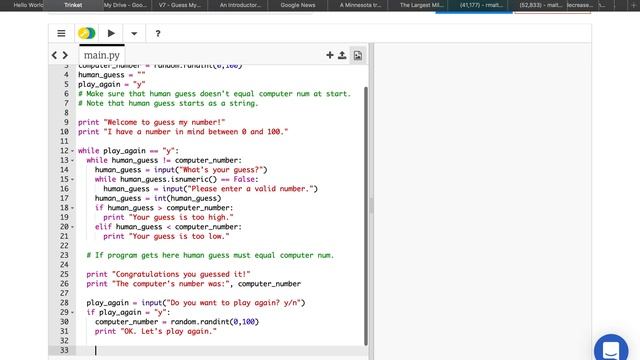
Task: Open the hamburger menu in Trinket toolbar
Action: point(61,33)
